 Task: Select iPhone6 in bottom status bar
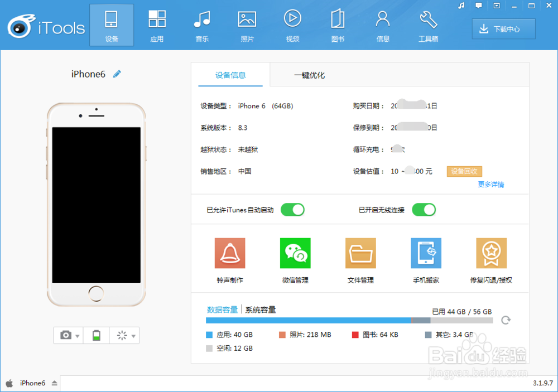32,383
